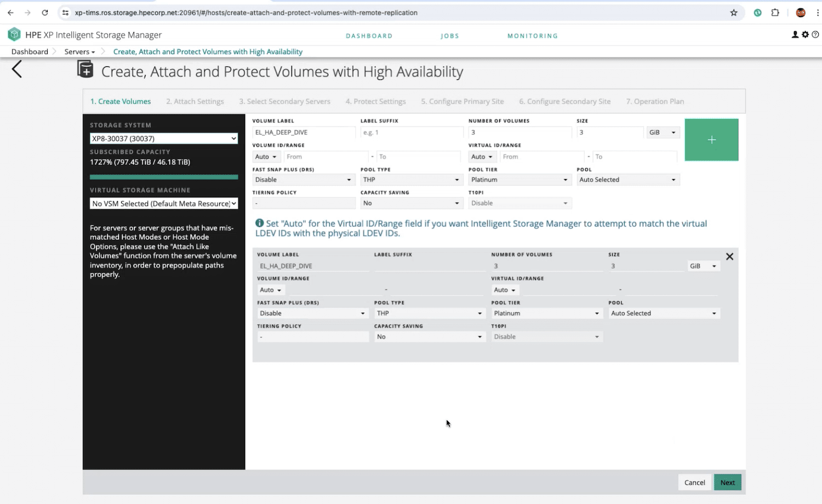Click the info icon beside Auto hint
The width and height of the screenshot is (822, 504).
pos(260,223)
